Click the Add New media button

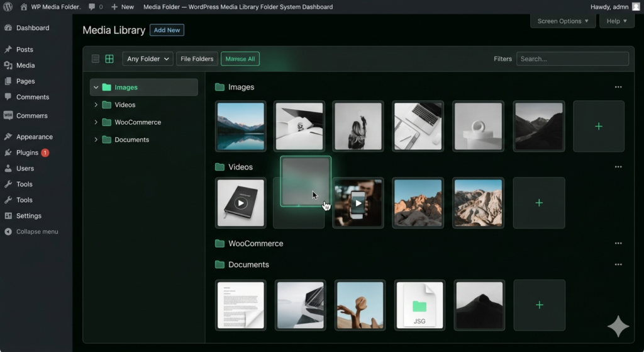click(x=167, y=30)
